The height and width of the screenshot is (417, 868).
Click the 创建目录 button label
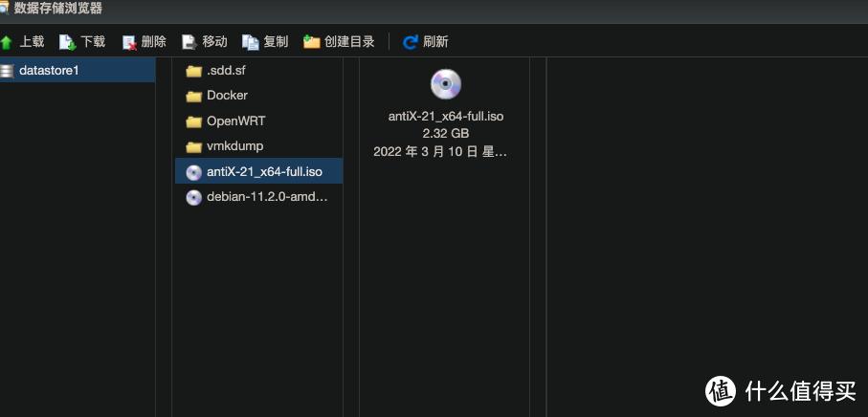click(x=349, y=42)
